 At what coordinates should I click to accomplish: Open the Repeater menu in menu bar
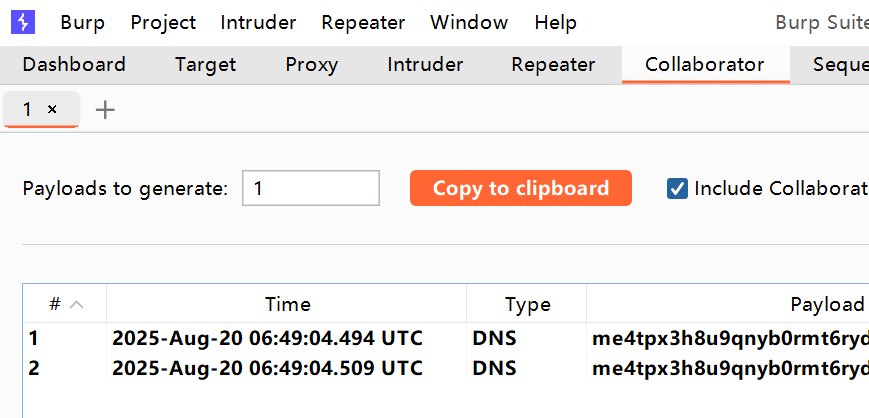pos(363,23)
